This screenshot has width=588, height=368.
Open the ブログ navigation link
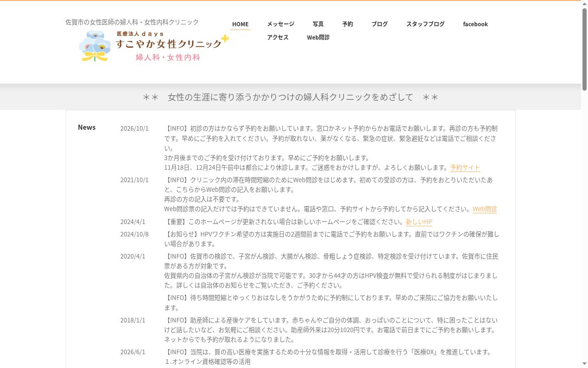click(379, 24)
